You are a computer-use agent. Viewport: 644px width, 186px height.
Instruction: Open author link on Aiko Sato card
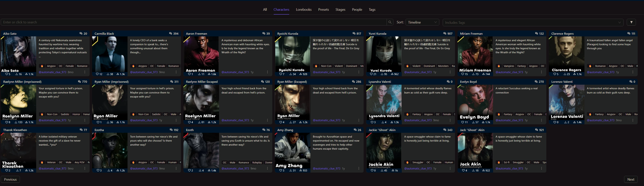tap(52, 72)
